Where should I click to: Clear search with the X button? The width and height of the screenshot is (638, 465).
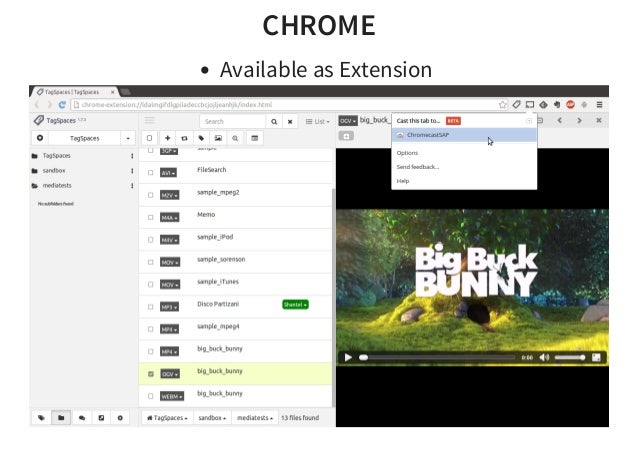(290, 122)
